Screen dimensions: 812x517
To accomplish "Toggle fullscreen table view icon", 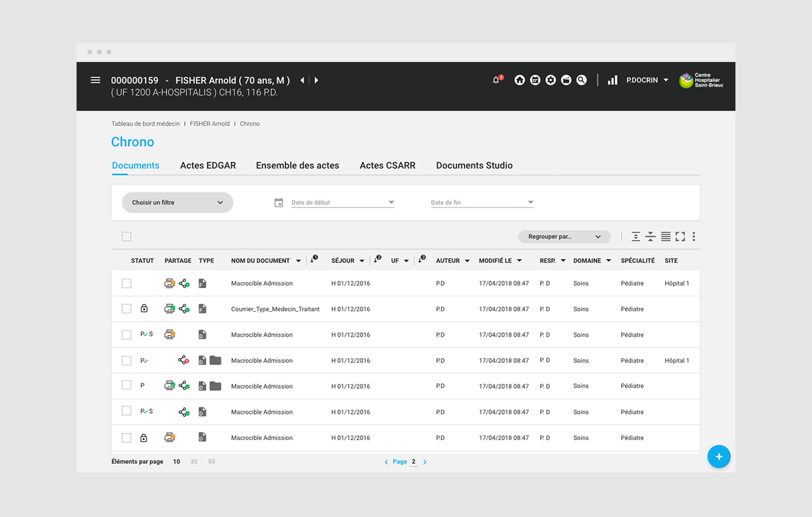I will (680, 236).
